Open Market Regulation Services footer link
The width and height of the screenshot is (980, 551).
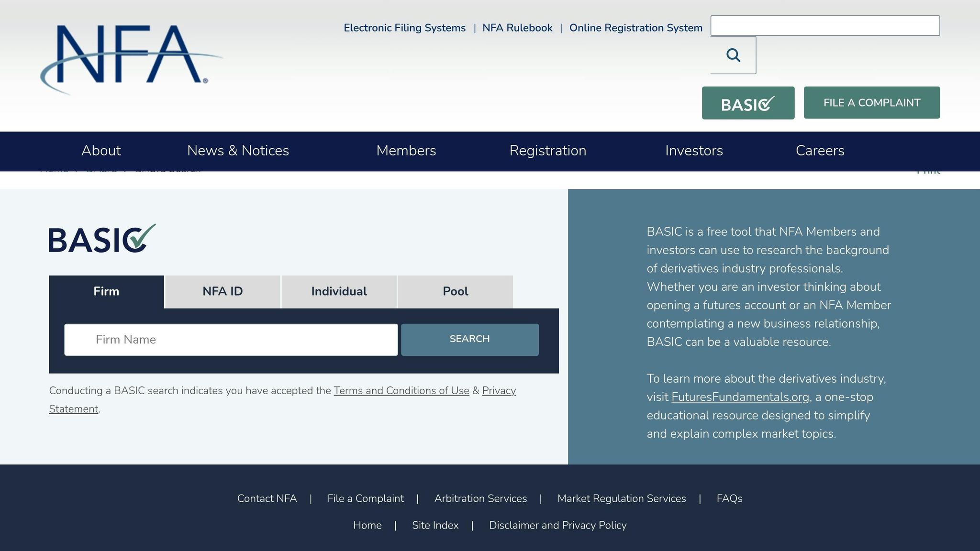pos(622,498)
